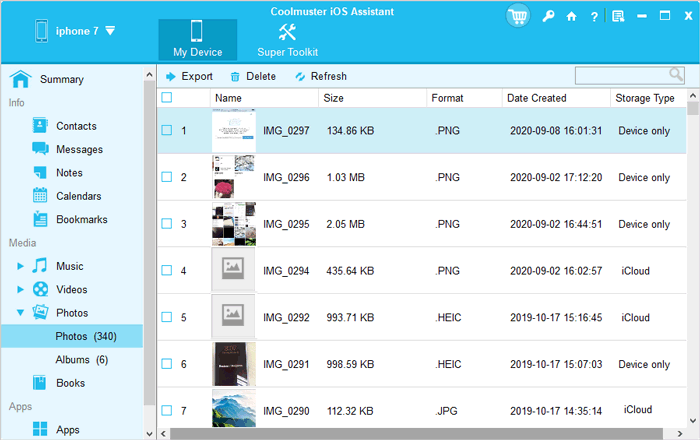Click the Refresh arrows icon
The height and width of the screenshot is (440, 700).
point(300,77)
